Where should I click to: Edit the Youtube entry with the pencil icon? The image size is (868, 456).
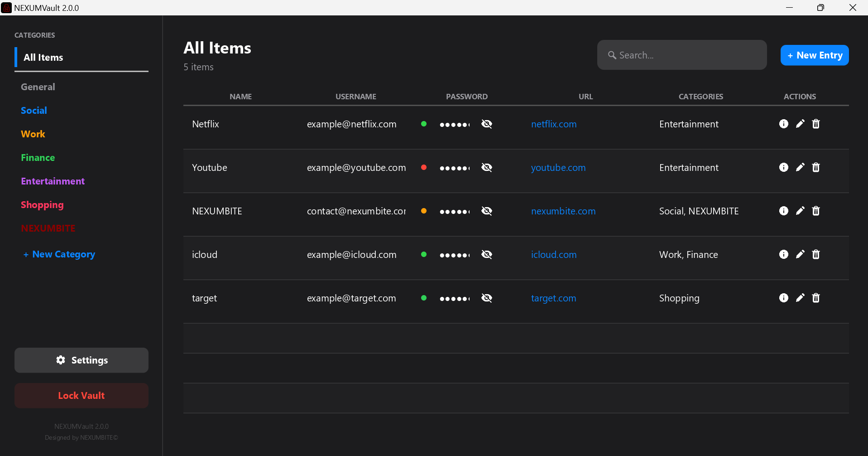pyautogui.click(x=800, y=167)
